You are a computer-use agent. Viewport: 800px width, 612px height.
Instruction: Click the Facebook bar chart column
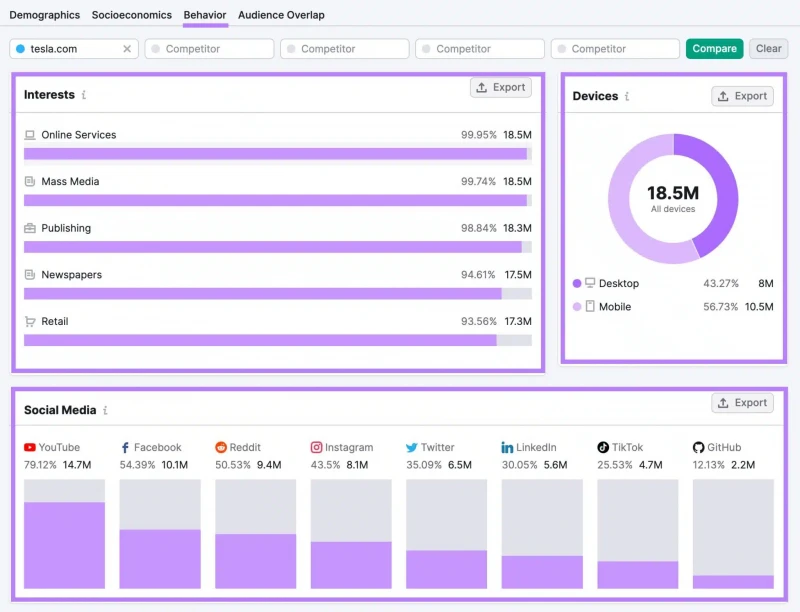click(x=160, y=534)
